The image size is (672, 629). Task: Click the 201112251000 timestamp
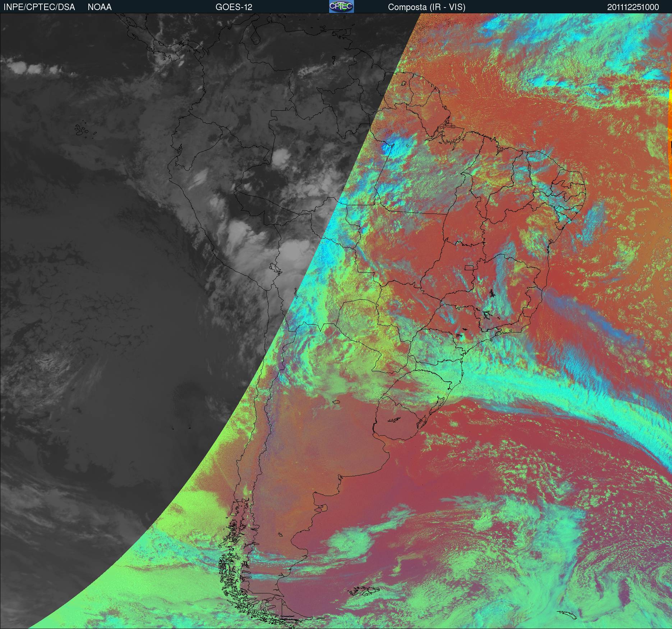tap(633, 7)
